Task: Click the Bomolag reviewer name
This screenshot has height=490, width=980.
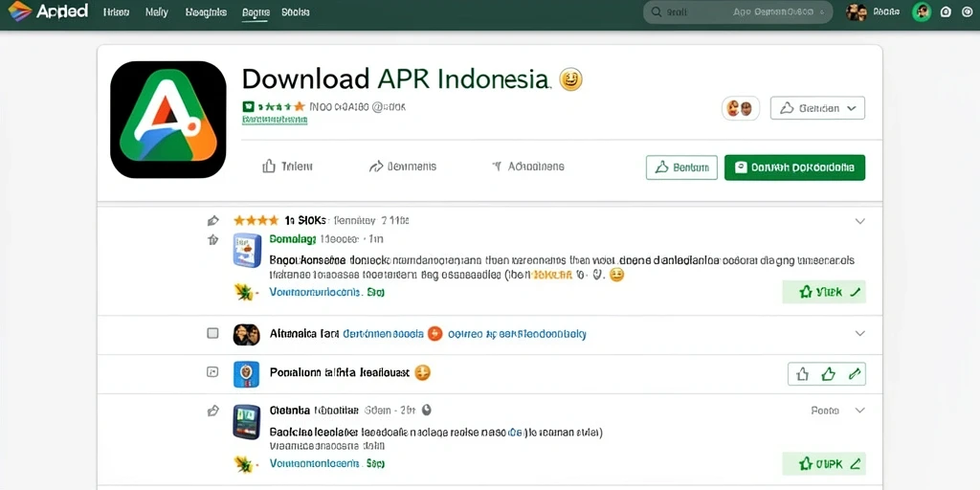Action: point(293,238)
